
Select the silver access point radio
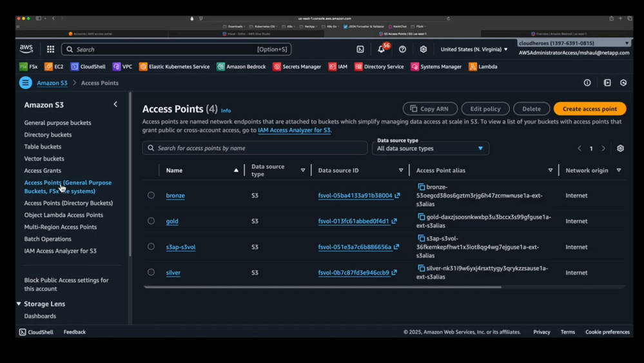click(151, 272)
